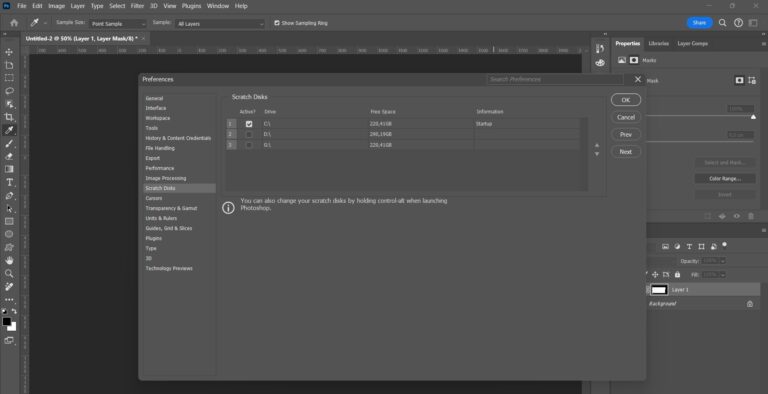This screenshot has height=394, width=768.
Task: Click the lock all icon in Layers
Action: tap(677, 275)
